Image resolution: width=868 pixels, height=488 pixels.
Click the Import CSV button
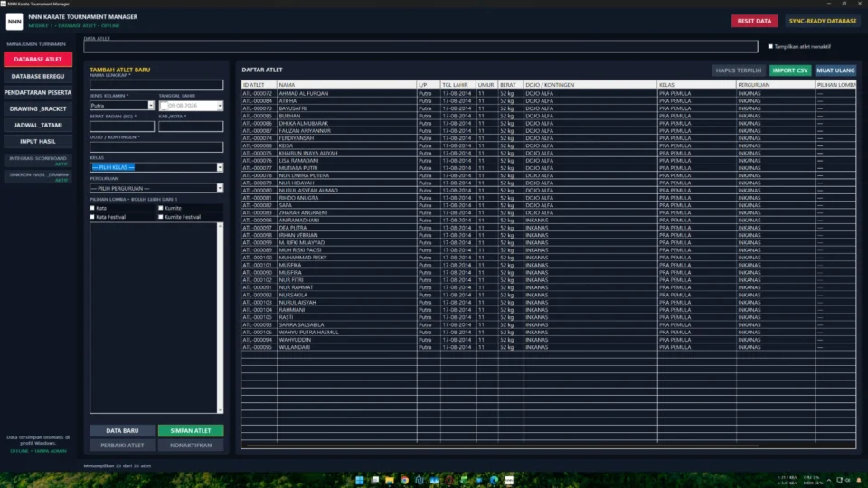coord(790,70)
